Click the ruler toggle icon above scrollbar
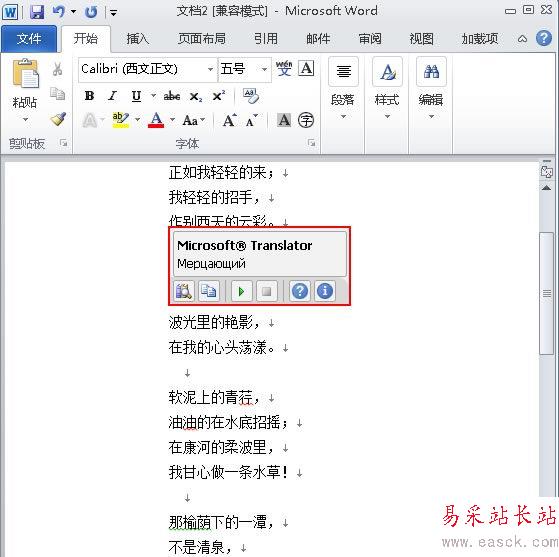Viewport: 559px width, 557px height. click(546, 172)
